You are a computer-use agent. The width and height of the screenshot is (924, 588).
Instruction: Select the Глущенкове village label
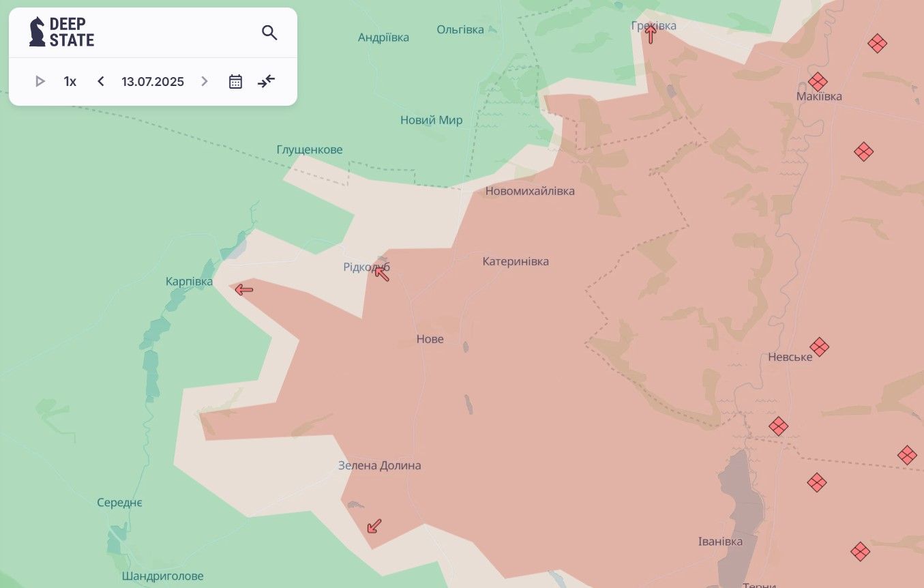[310, 149]
